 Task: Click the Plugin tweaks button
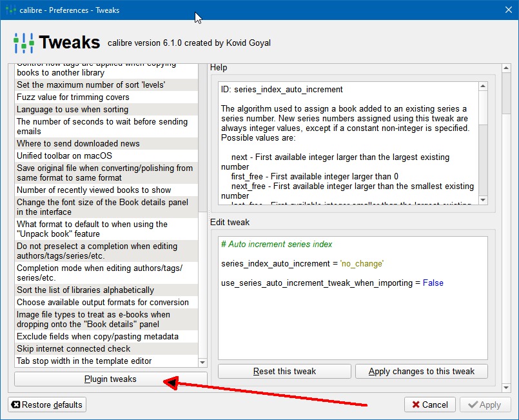click(x=110, y=379)
